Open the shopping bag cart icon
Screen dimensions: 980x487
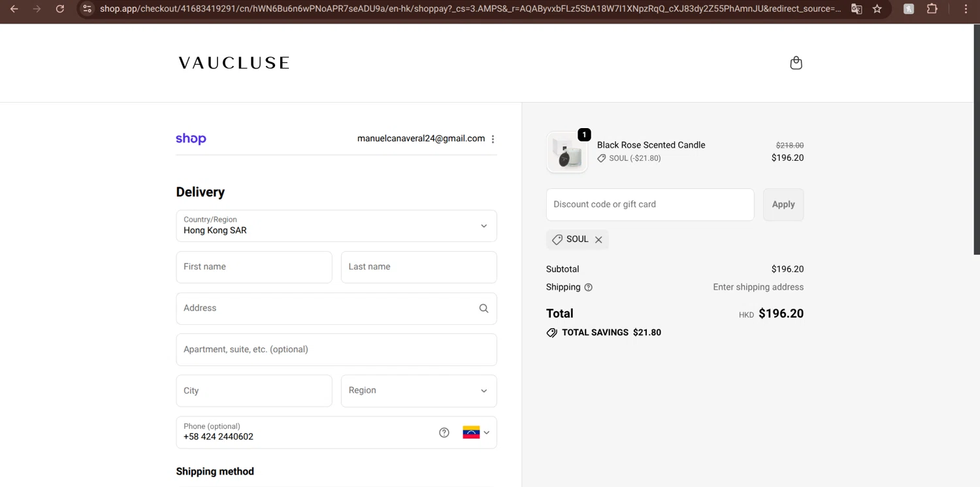796,63
